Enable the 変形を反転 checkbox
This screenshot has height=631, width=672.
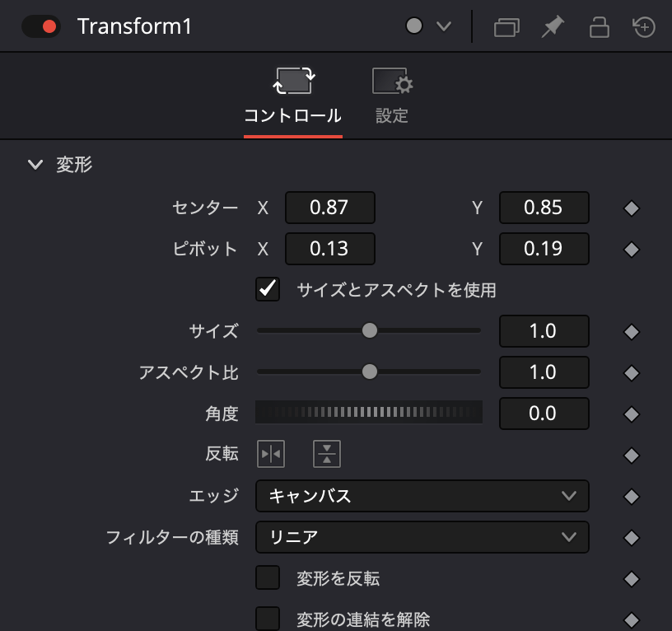(x=267, y=578)
